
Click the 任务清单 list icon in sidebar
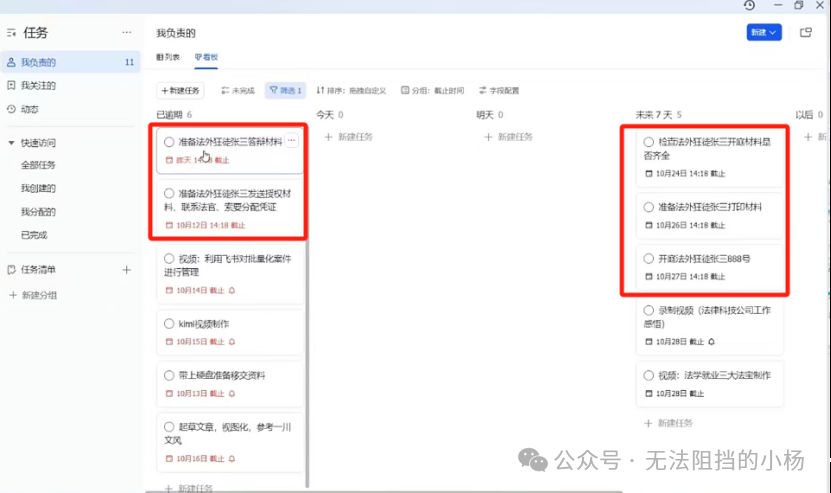(x=11, y=270)
